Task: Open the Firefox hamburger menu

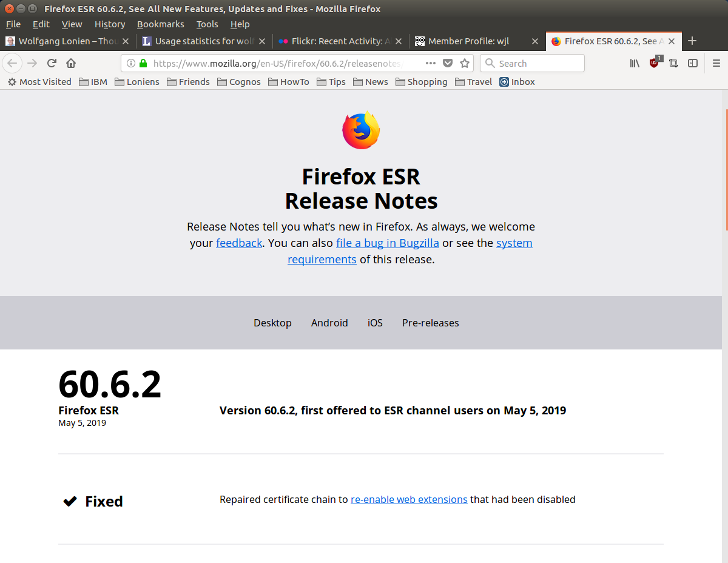Action: 716,63
